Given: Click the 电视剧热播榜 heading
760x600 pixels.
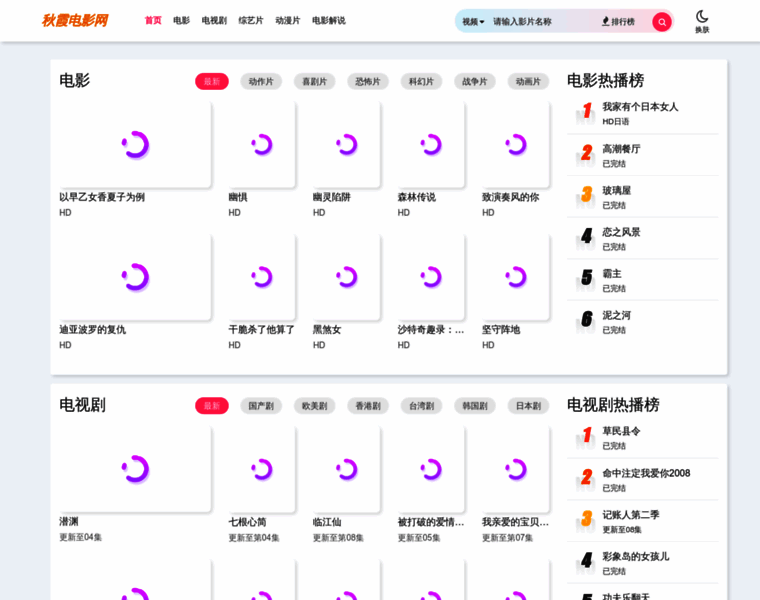Looking at the screenshot, I should click(x=613, y=405).
